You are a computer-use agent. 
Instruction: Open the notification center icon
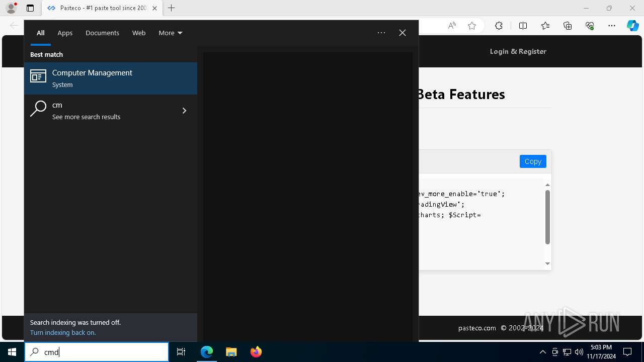click(627, 352)
